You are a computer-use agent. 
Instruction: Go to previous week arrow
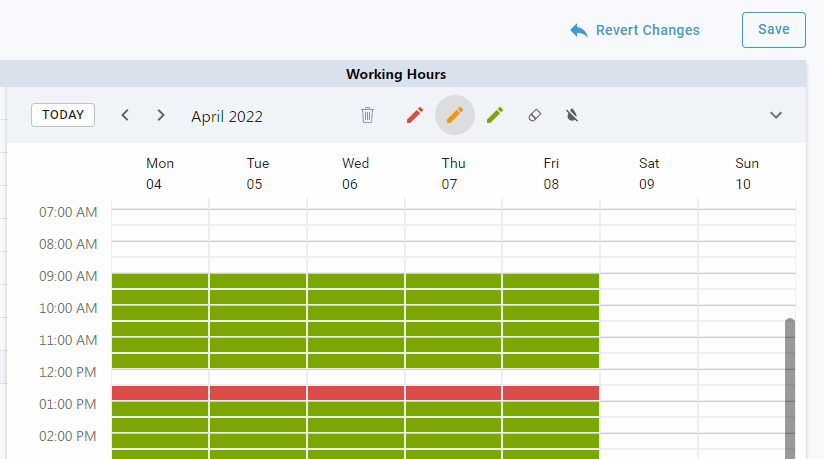pos(125,115)
